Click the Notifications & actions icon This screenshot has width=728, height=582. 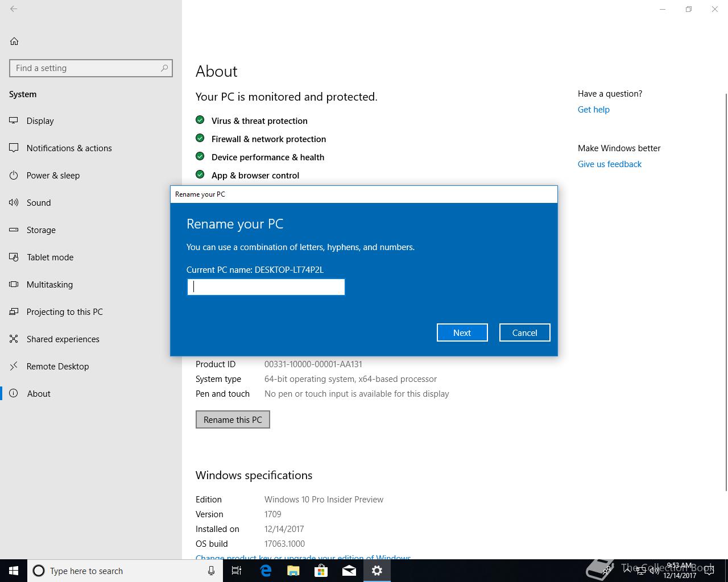pyautogui.click(x=14, y=148)
